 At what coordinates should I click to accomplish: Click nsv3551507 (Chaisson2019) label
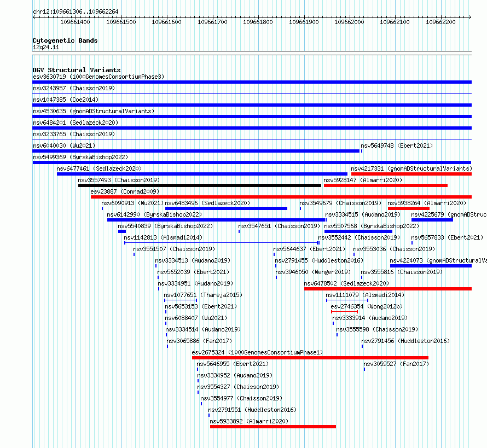174,249
